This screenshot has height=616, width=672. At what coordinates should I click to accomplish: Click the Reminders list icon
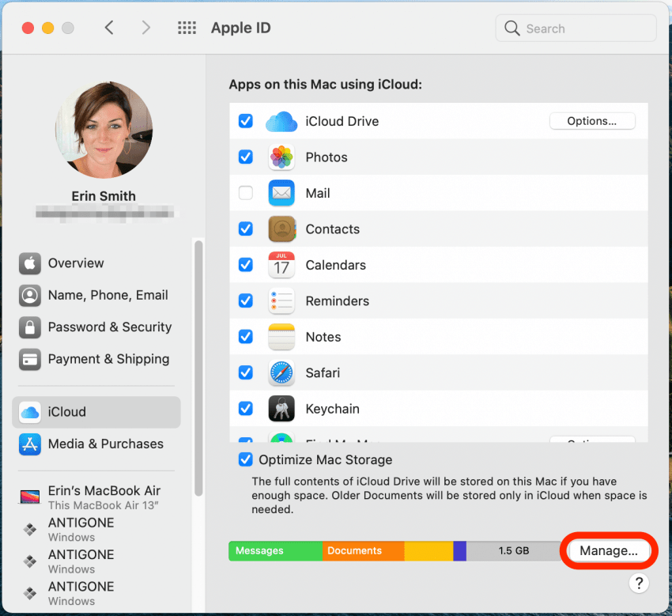pos(281,301)
